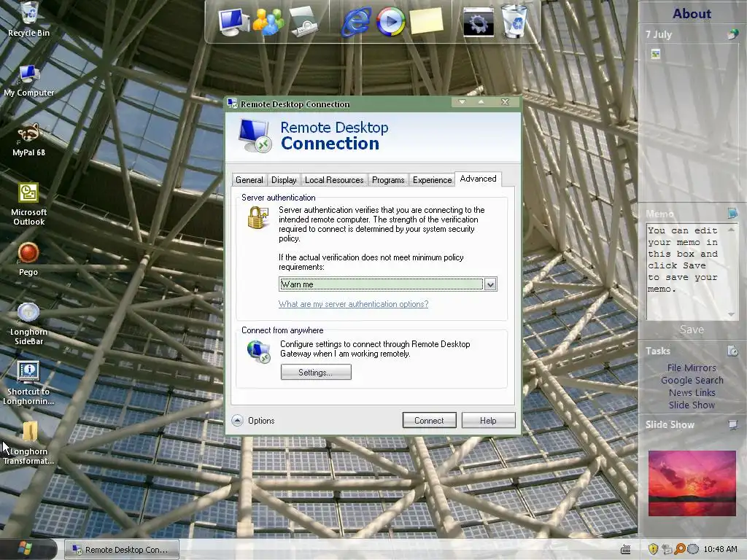Screen dimensions: 747x560
Task: Click the Slide Show section header icon
Action: pos(732,425)
